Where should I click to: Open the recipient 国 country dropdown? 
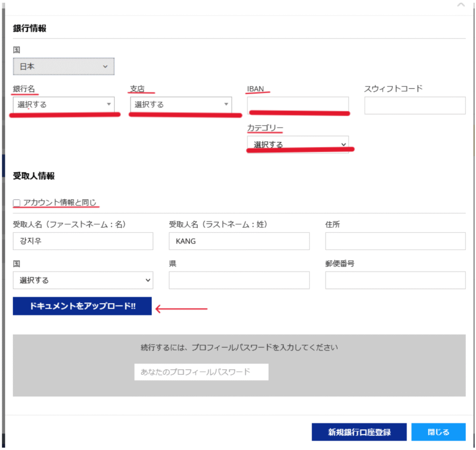[83, 280]
